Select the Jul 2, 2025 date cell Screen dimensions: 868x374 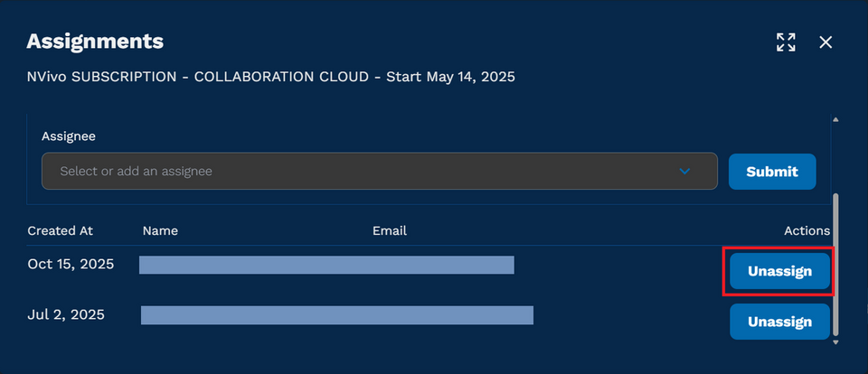click(x=66, y=315)
